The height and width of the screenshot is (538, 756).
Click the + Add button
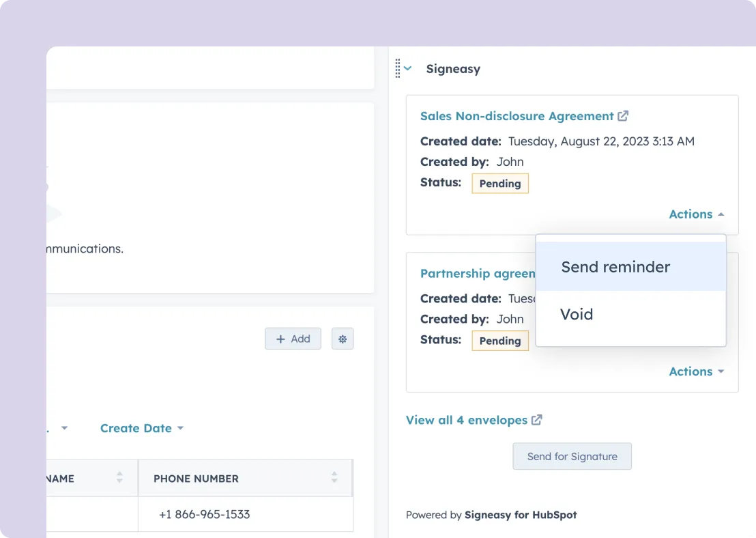click(293, 339)
